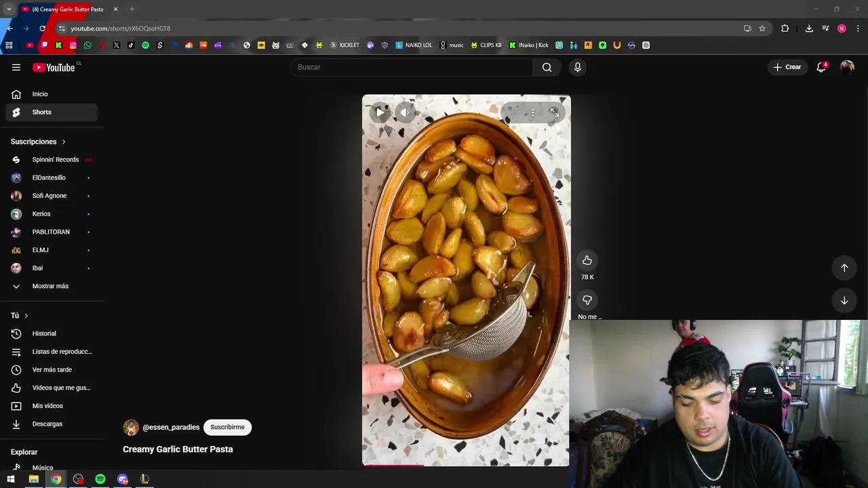Viewport: 868px width, 488px height.
Task: Expand the Suscripciones section
Action: pos(39,142)
